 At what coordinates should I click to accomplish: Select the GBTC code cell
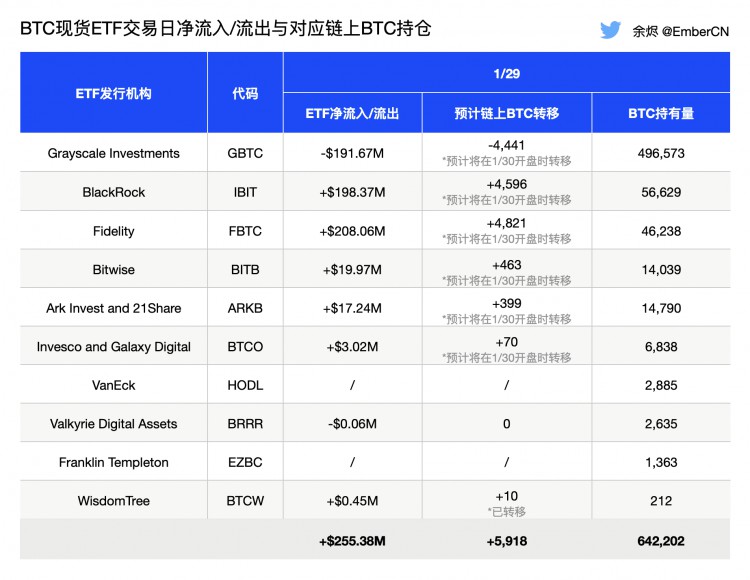(x=245, y=153)
